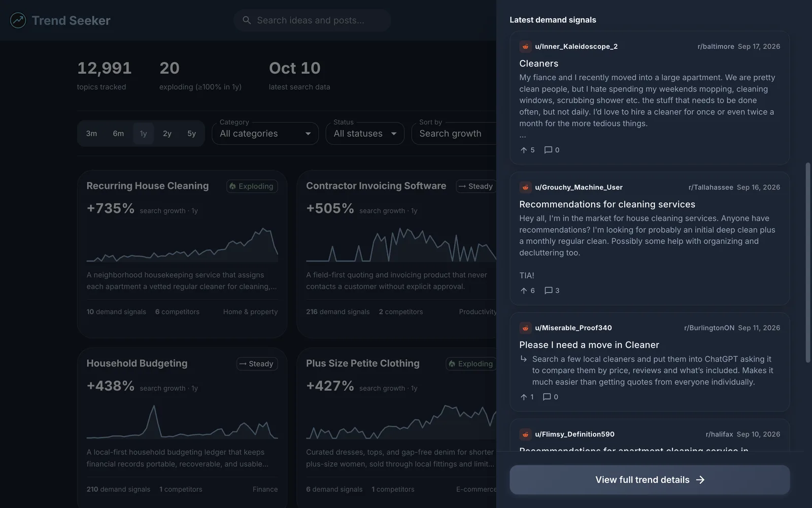The width and height of the screenshot is (812, 508).
Task: Click reddit avatar of u/Grouchy_Machine_User
Action: (525, 187)
